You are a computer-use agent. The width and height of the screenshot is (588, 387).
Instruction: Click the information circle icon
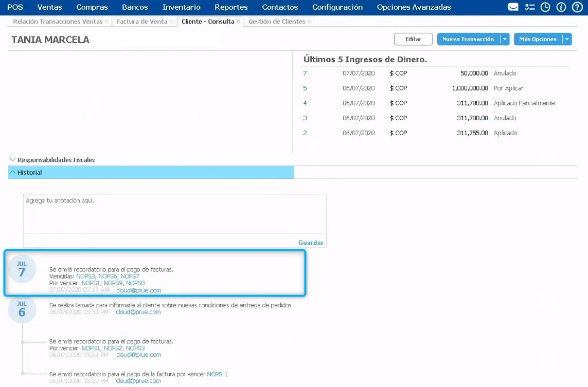(561, 7)
